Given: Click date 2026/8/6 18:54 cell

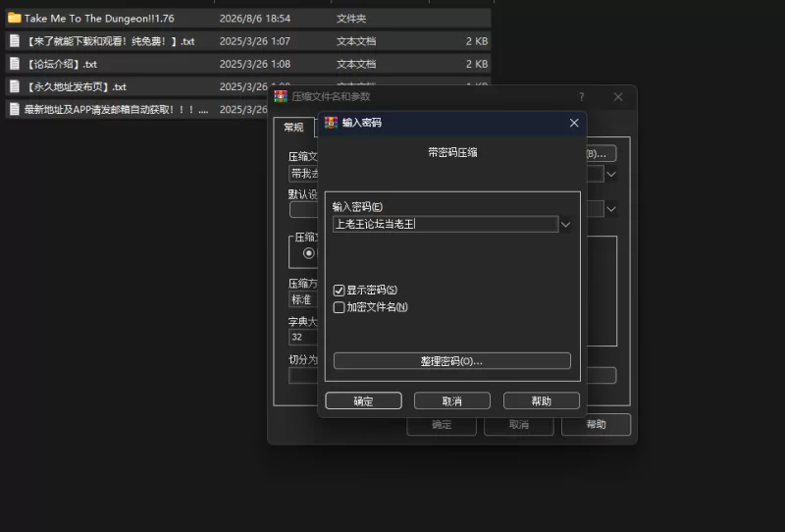Looking at the screenshot, I should (255, 19).
